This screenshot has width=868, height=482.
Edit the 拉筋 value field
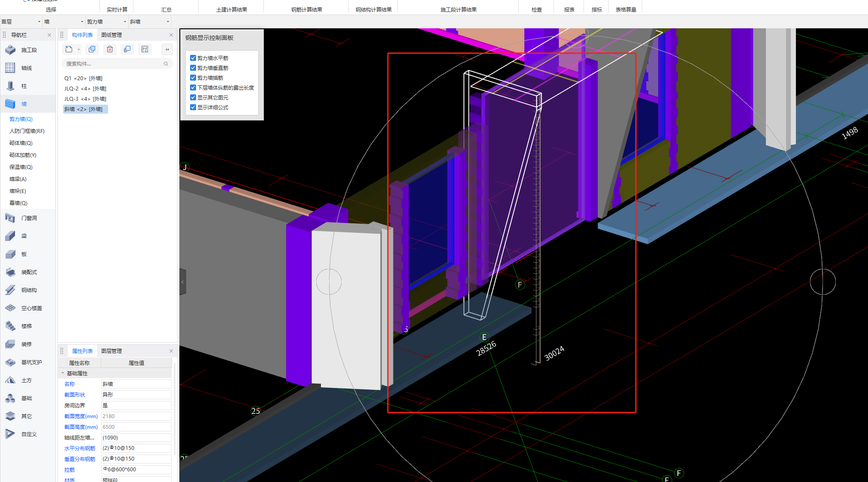(136, 470)
